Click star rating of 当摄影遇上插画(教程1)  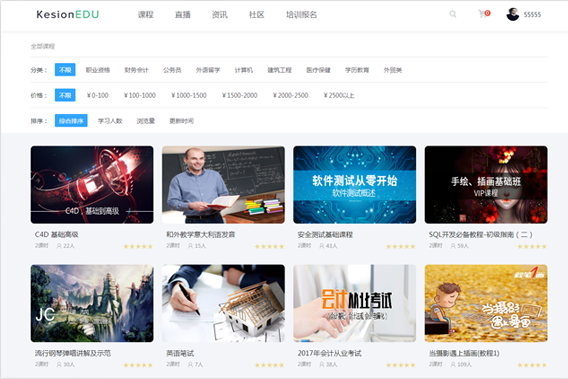532,365
